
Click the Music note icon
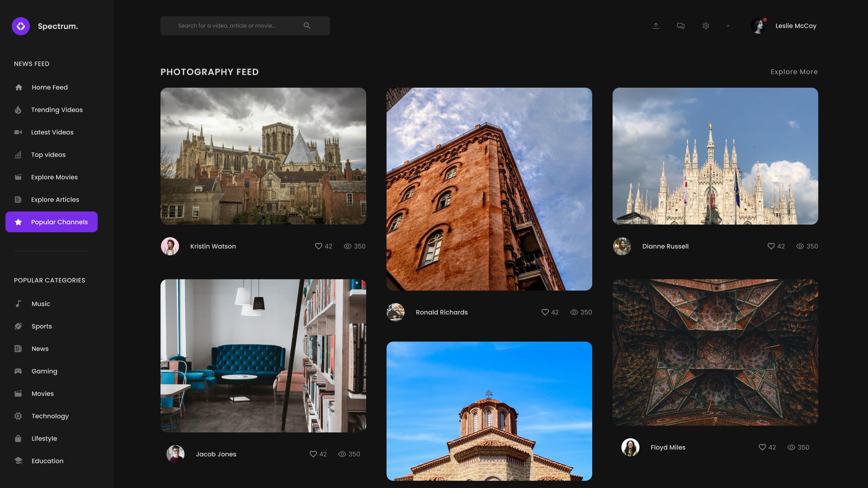click(x=18, y=304)
